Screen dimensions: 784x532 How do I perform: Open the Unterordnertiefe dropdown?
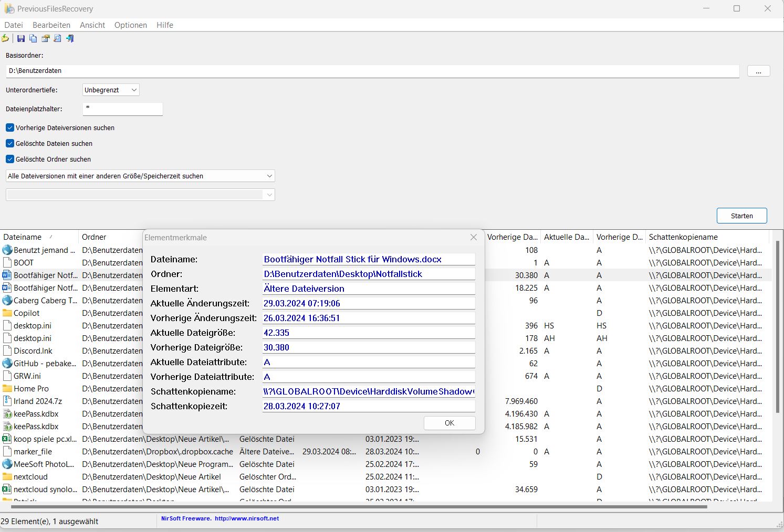pyautogui.click(x=111, y=90)
